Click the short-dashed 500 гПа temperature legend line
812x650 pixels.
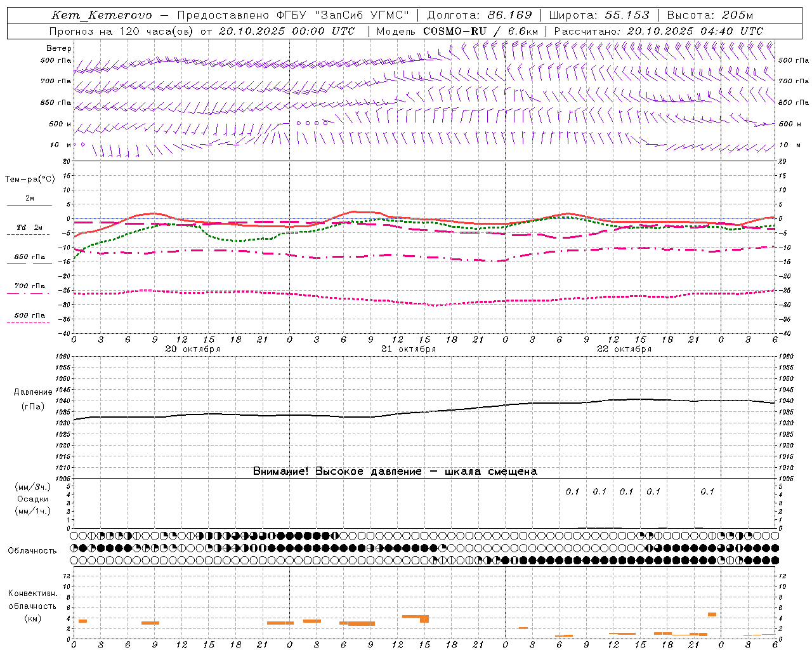(28, 322)
